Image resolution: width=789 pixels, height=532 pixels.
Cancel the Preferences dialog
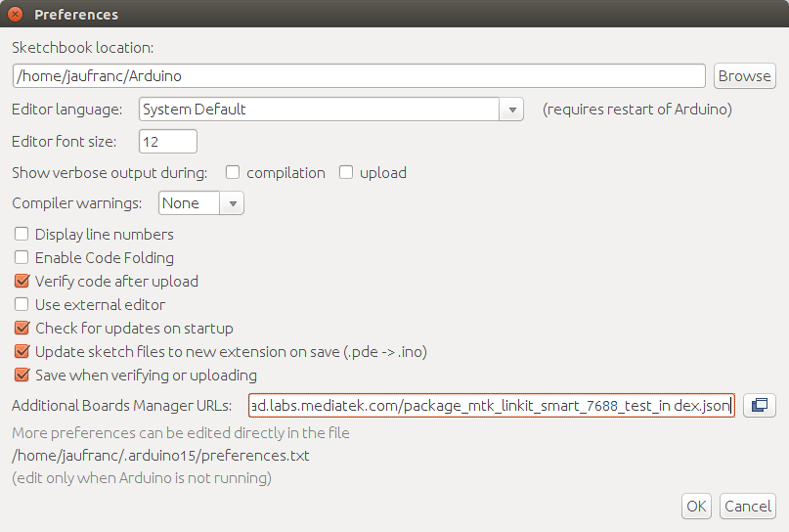click(748, 506)
